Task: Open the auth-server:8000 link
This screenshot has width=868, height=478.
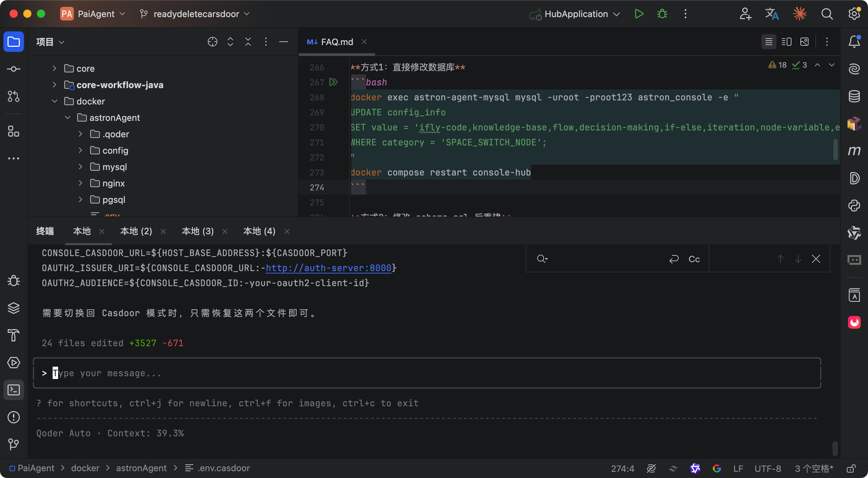Action: [328, 268]
